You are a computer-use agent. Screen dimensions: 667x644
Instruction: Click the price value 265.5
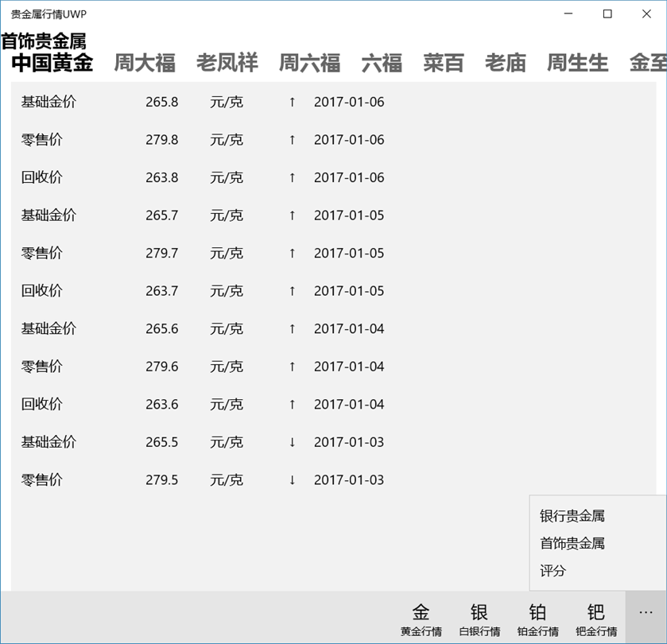[x=161, y=443]
